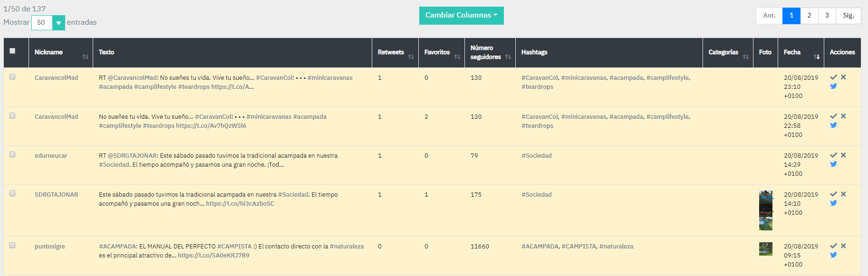Click the X icon in edurneucar's row
868x276 pixels.
[x=843, y=155]
